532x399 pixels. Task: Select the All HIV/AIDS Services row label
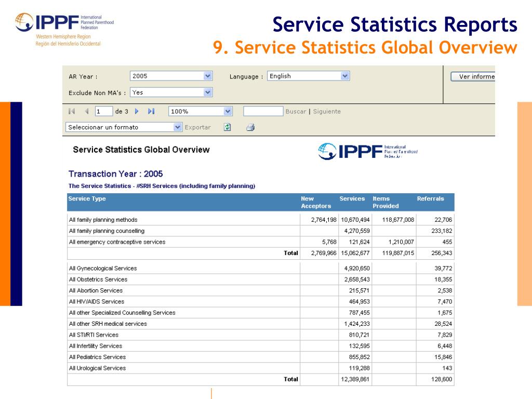tap(96, 302)
